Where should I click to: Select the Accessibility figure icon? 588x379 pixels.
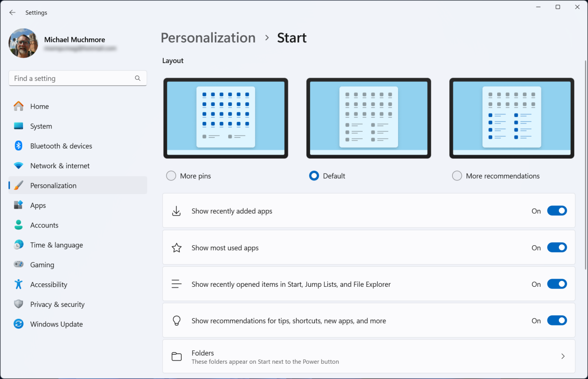[x=19, y=284]
